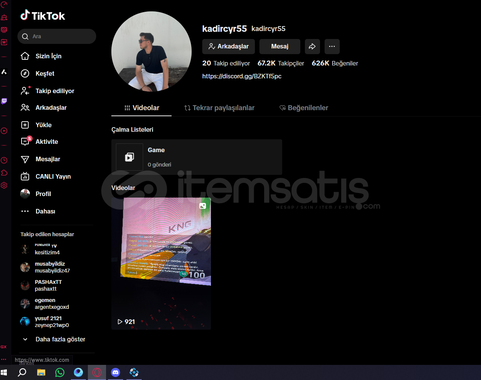
Task: Expand Daha fazla göster in followed accounts
Action: click(x=53, y=339)
